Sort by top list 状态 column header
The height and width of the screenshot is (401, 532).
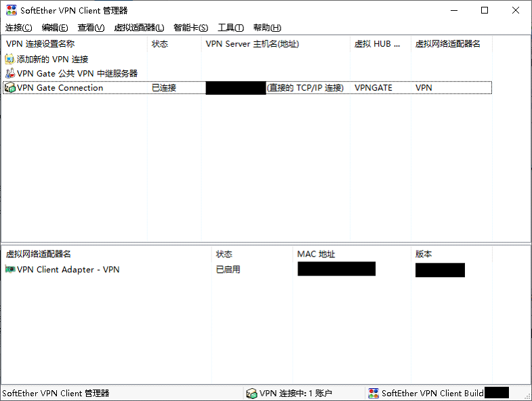click(174, 44)
